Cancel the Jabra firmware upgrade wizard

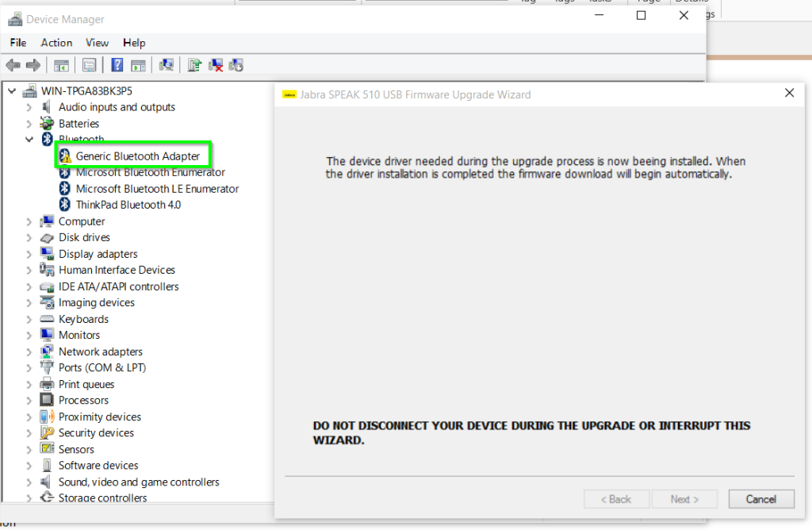click(760, 499)
